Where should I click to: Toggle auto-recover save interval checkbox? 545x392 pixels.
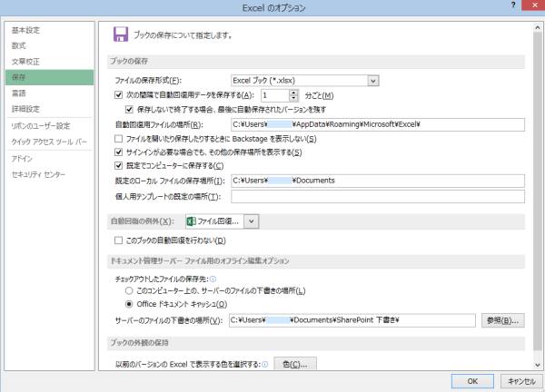click(120, 95)
